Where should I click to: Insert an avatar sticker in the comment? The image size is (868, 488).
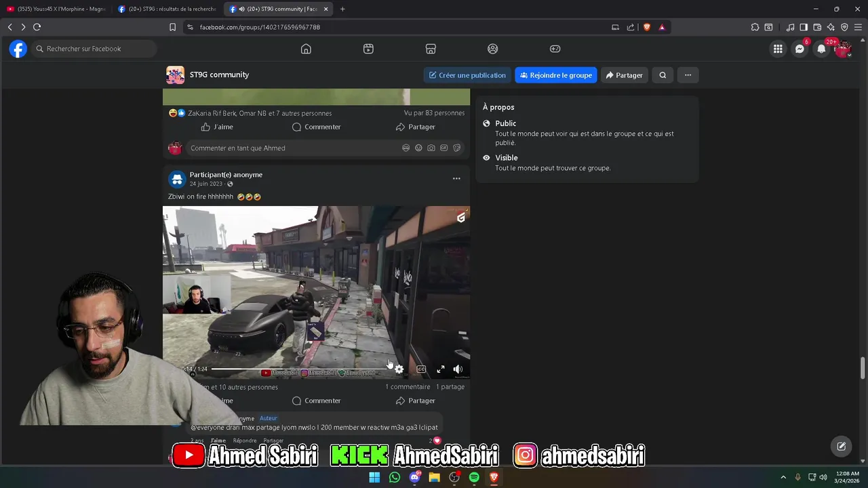[406, 148]
